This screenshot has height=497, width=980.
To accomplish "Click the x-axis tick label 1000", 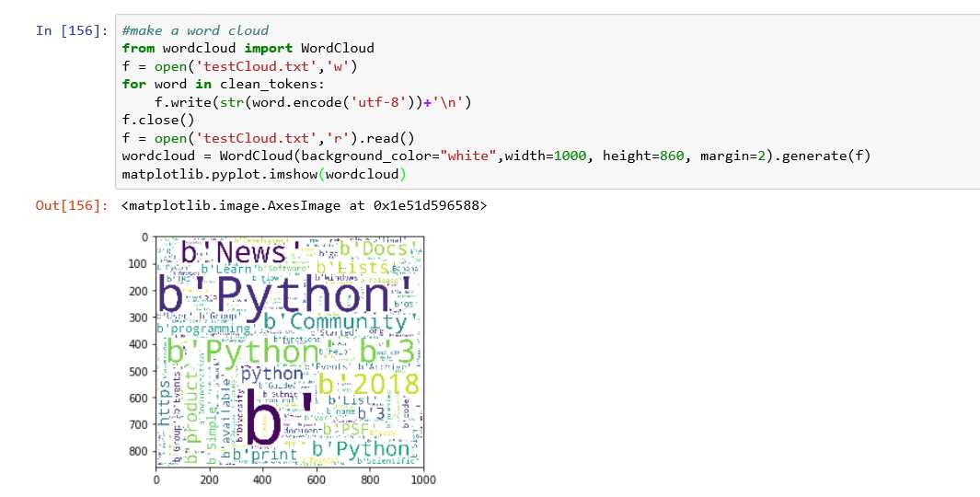I will click(x=424, y=480).
